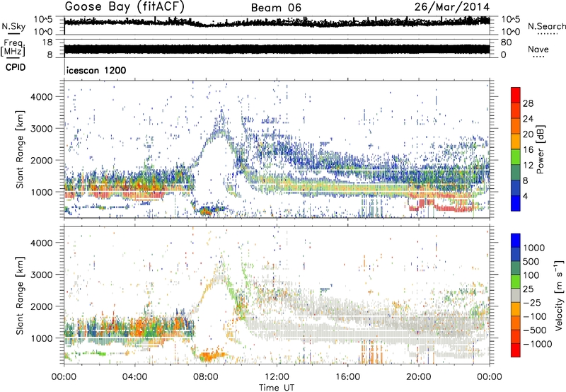
Task: Click the 'N.Search' label
Action: [x=546, y=26]
